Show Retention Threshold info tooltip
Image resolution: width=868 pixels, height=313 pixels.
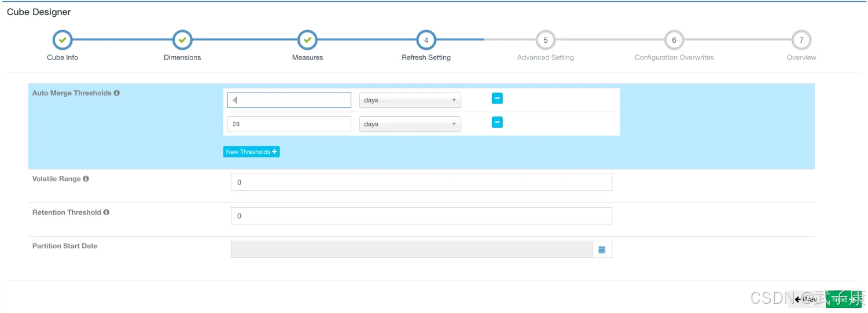pyautogui.click(x=106, y=212)
